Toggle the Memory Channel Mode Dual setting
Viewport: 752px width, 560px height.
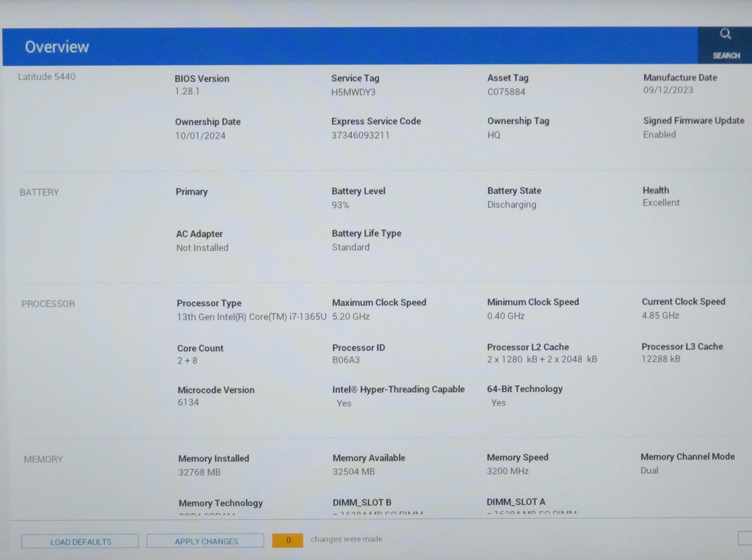687,463
